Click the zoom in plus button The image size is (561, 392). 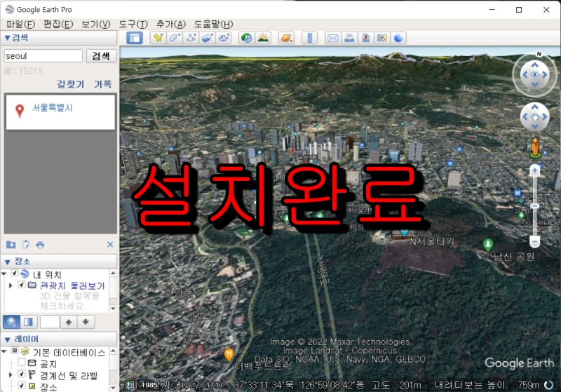(534, 170)
